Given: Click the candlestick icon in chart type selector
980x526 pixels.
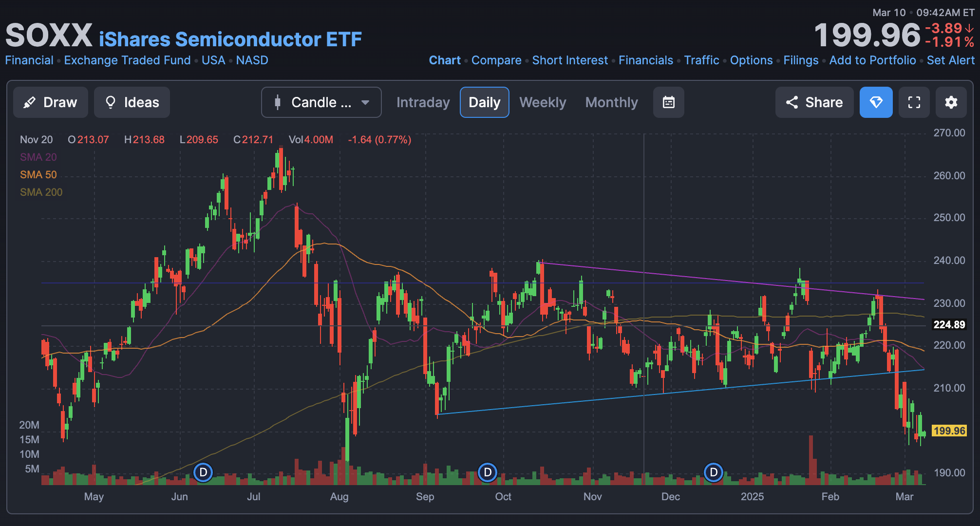Looking at the screenshot, I should [x=278, y=102].
